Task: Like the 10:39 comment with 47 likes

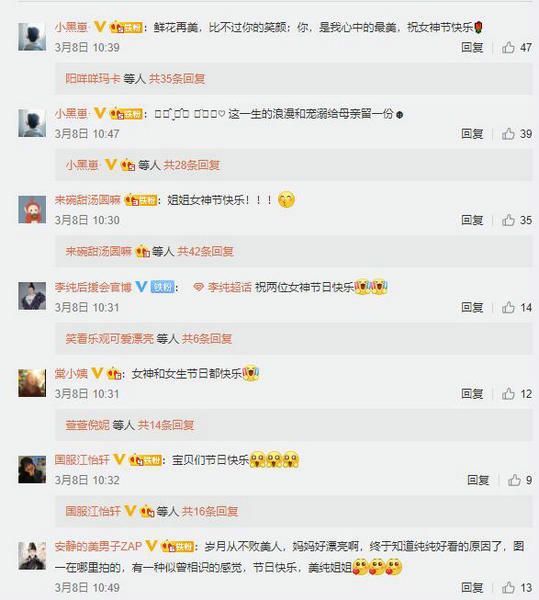Action: point(508,47)
